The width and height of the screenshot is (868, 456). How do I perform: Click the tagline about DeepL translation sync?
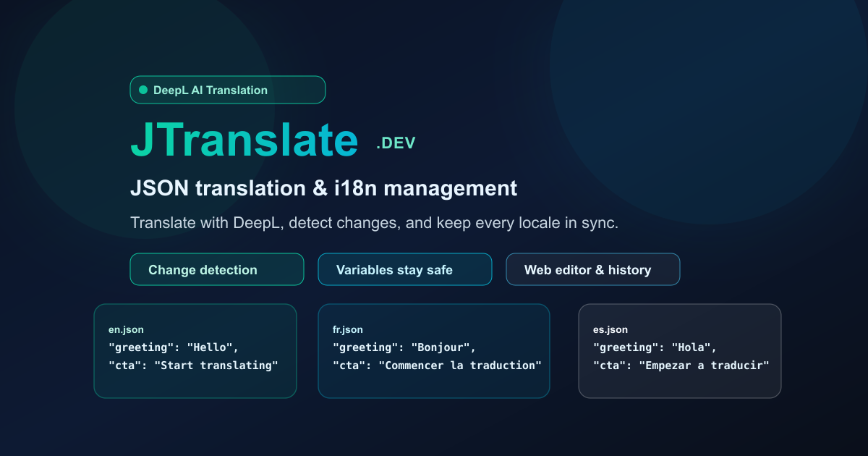click(x=374, y=222)
